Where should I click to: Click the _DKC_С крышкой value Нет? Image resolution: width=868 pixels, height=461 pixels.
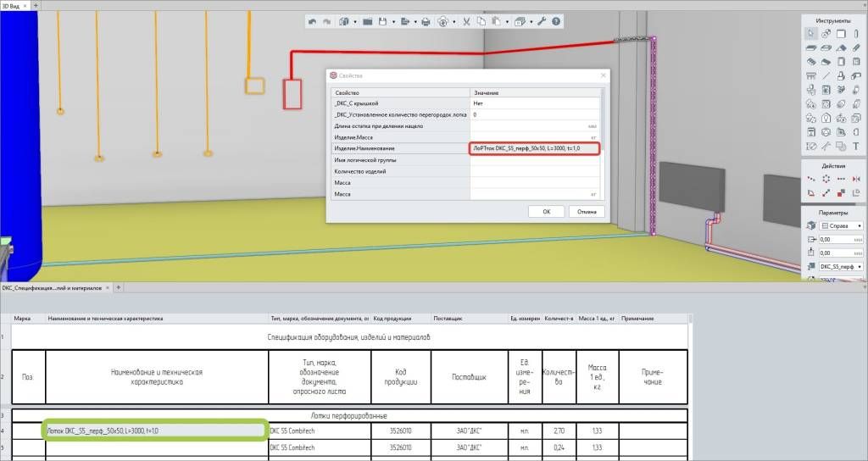point(534,103)
